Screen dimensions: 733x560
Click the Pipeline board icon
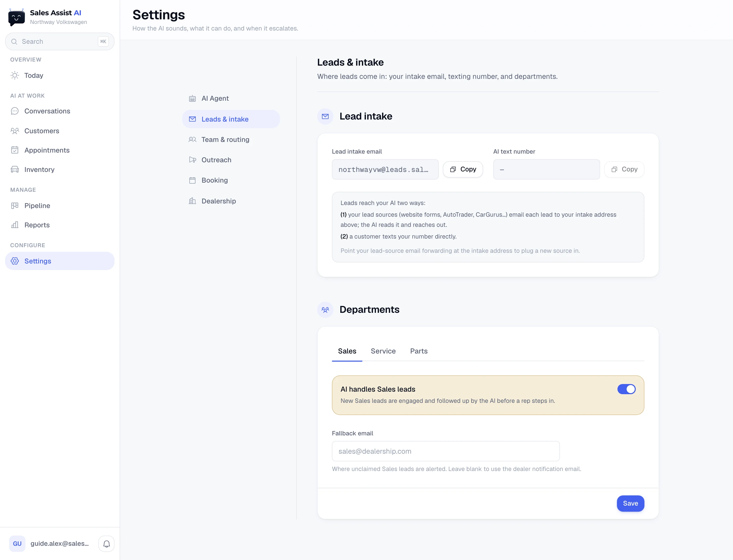tap(15, 206)
